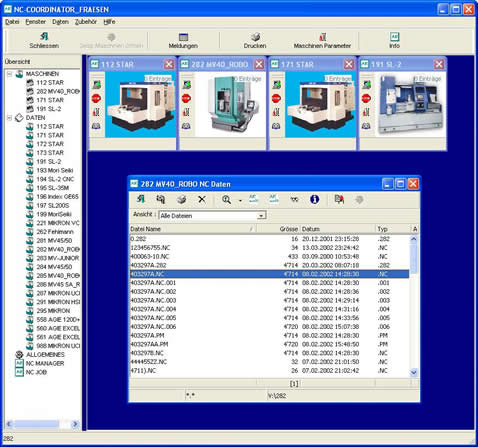Open the Ansicht 'Alle Dateien' dropdown
The width and height of the screenshot is (478, 447).
(x=262, y=216)
